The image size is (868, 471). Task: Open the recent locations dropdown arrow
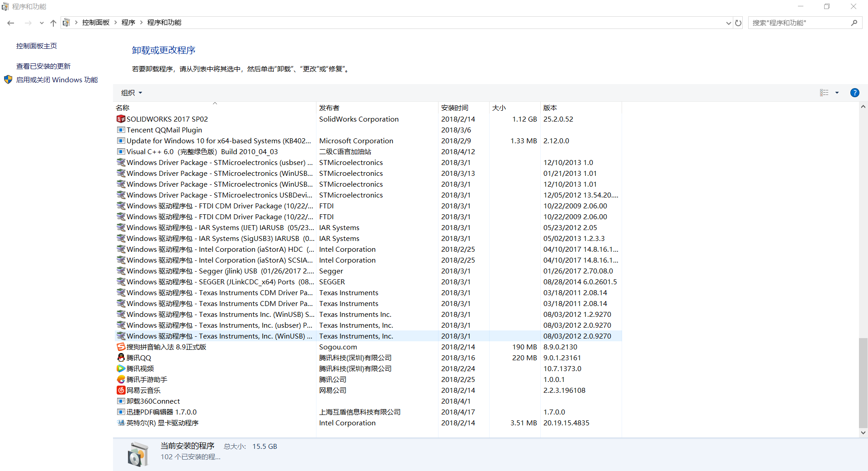(x=42, y=23)
